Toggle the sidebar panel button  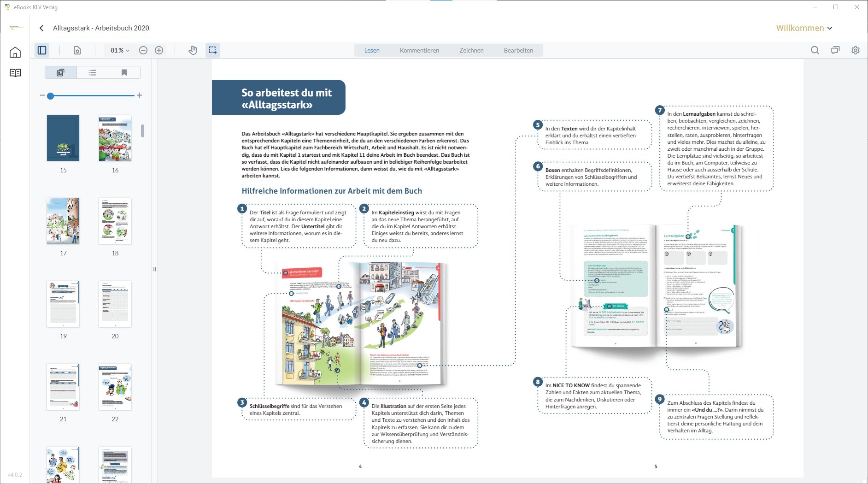(x=42, y=50)
